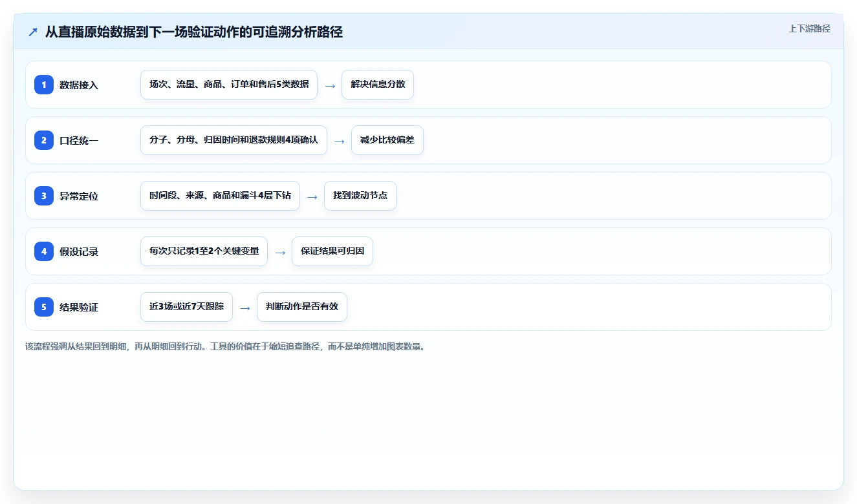Click the step number 3 badge
This screenshot has height=504, width=857.
click(44, 196)
